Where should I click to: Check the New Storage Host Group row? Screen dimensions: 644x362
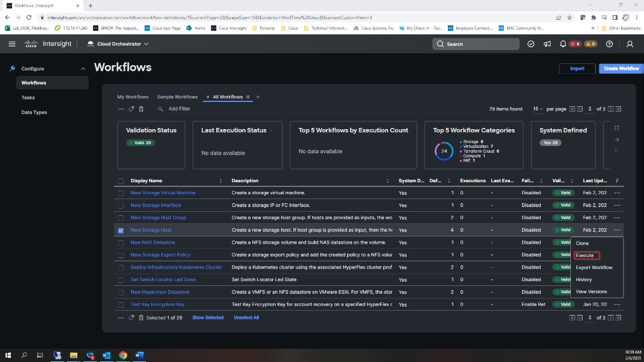click(x=121, y=218)
